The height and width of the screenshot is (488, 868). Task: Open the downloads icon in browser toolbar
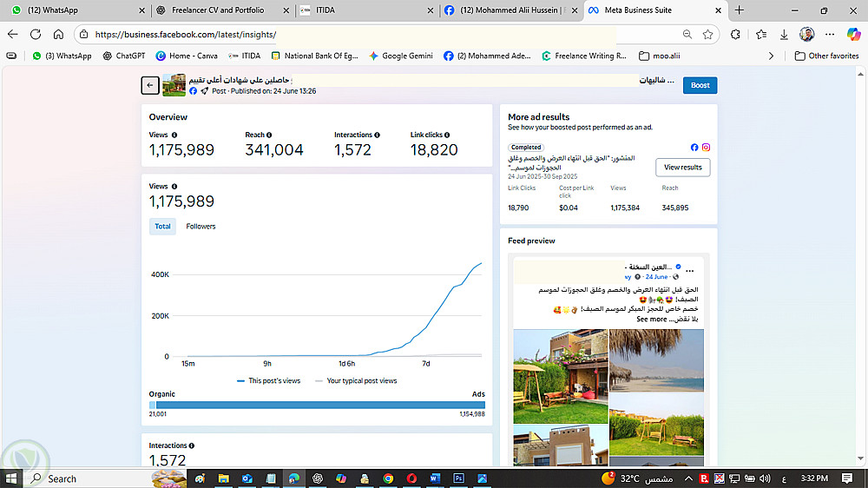point(784,35)
